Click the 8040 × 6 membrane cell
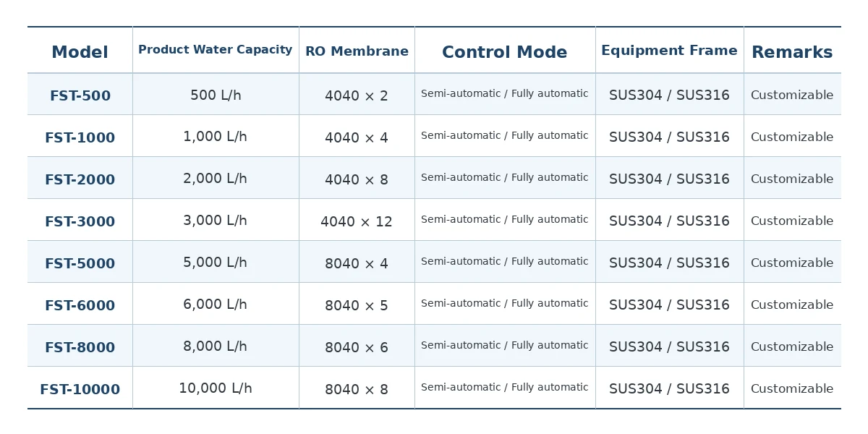 [x=357, y=348]
